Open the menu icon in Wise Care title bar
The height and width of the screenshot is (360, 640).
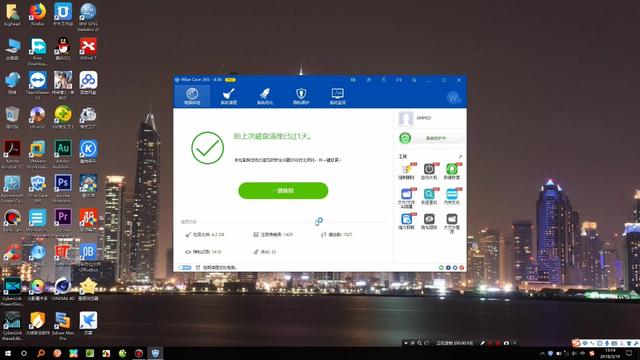(414, 80)
